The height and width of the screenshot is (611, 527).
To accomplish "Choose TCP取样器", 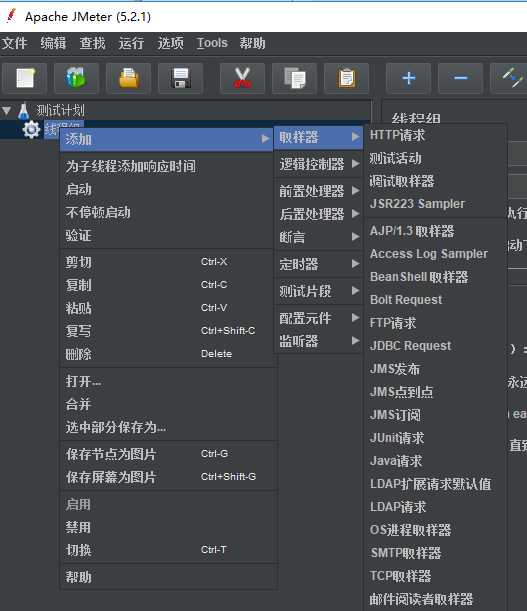I will pos(435,576).
